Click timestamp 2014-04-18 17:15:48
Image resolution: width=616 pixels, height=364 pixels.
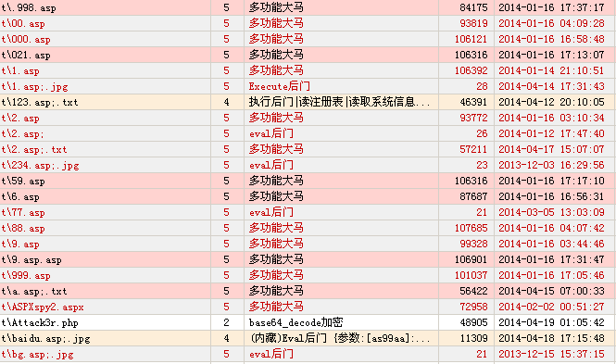coord(551,338)
